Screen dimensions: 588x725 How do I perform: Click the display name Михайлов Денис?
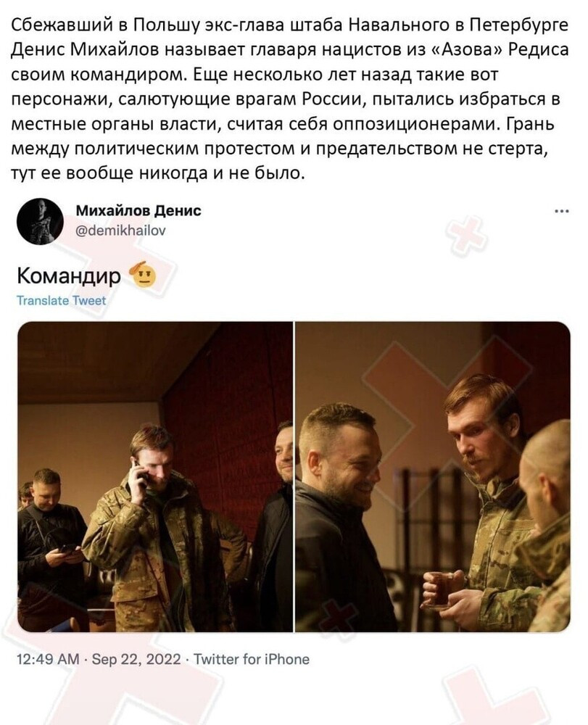[x=138, y=211]
